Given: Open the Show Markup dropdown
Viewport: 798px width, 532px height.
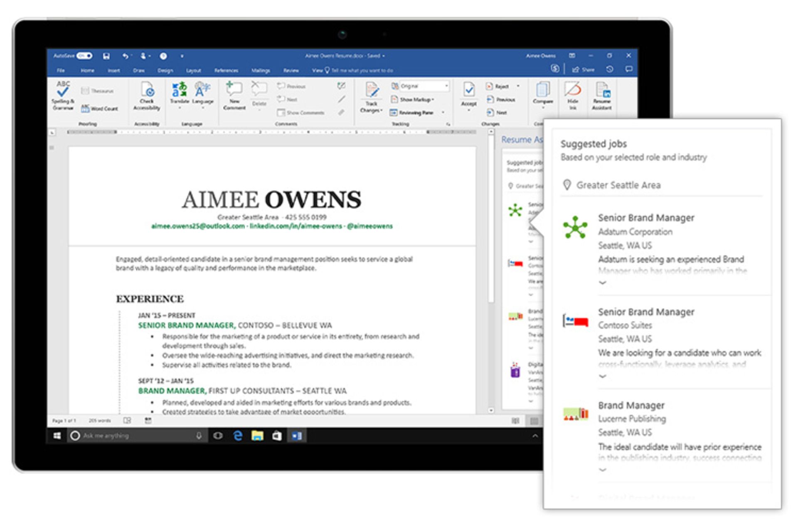Looking at the screenshot, I should [x=412, y=99].
